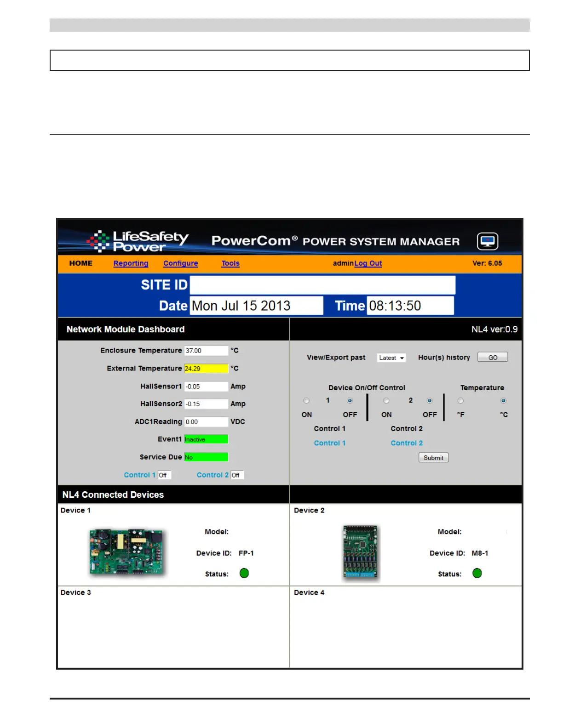Click the HallSensor2 value field

point(206,404)
